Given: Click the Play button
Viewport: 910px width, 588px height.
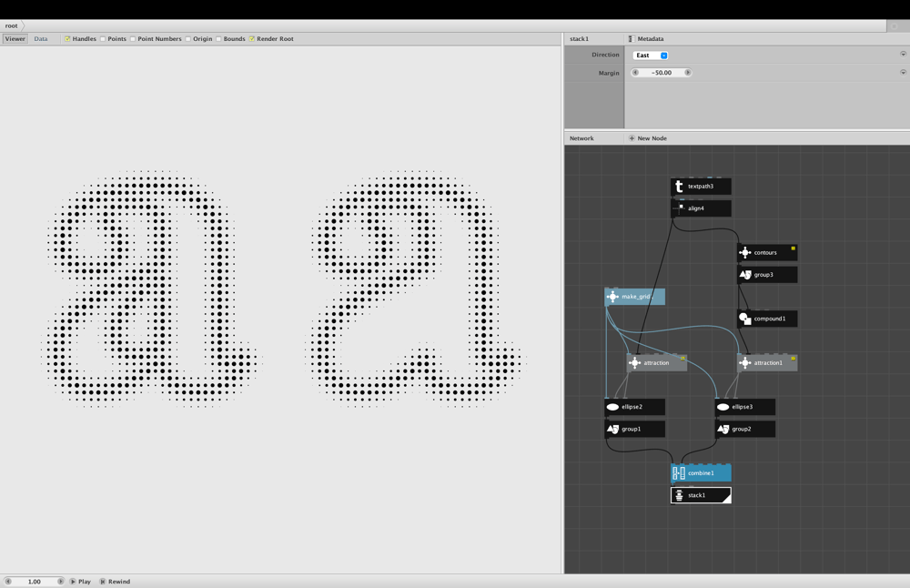Looking at the screenshot, I should click(81, 581).
